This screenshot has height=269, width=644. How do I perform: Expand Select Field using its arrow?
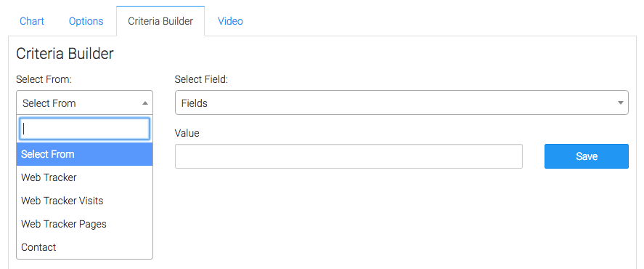click(x=621, y=103)
